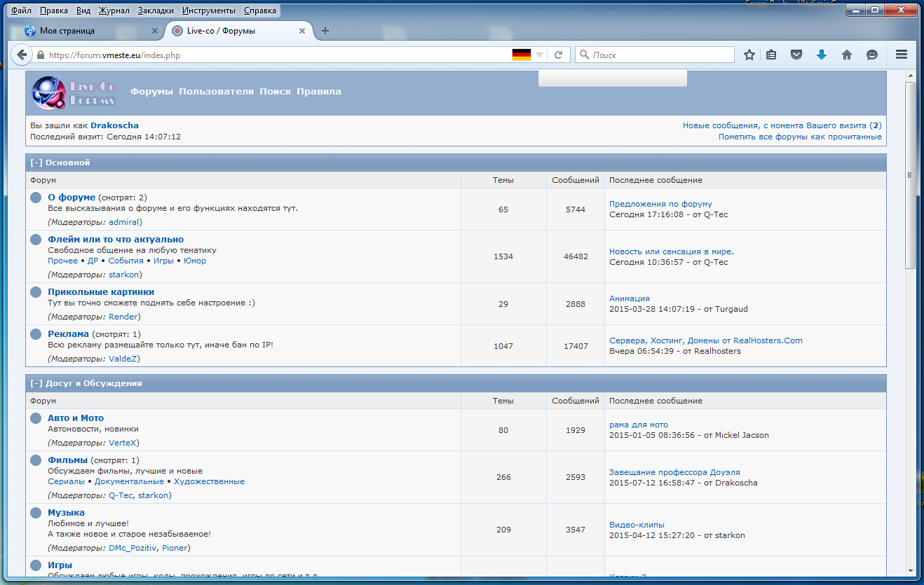Viewport: 924px width, 585px height.
Task: Open the Инструменты menu
Action: tap(208, 11)
